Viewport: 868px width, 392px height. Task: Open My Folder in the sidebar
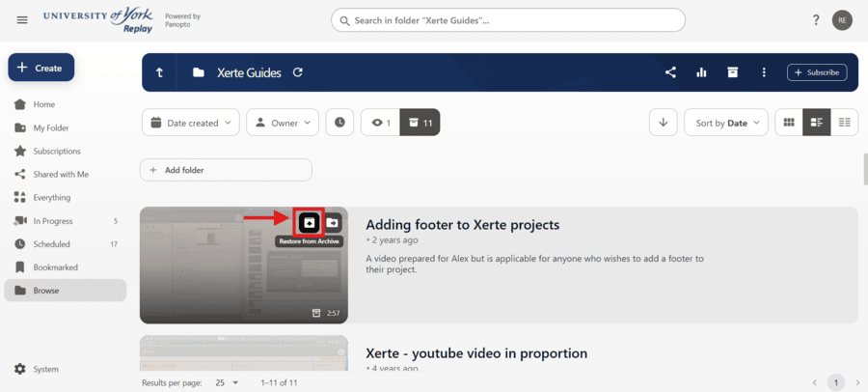(66, 127)
